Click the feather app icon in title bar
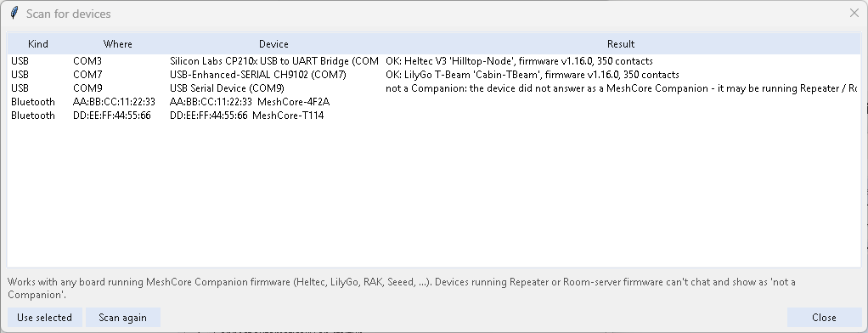The image size is (868, 333). pyautogui.click(x=14, y=14)
